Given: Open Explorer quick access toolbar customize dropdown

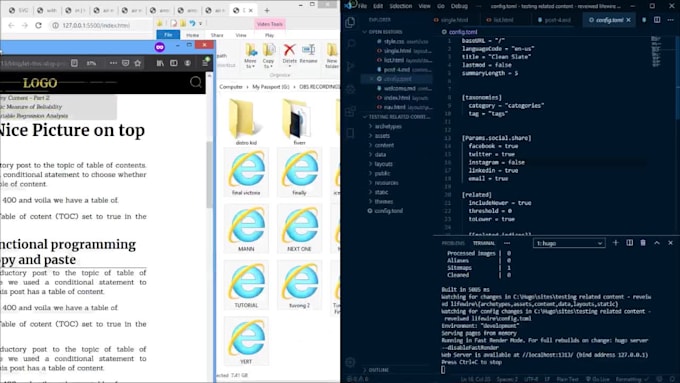Looking at the screenshot, I should [200, 23].
